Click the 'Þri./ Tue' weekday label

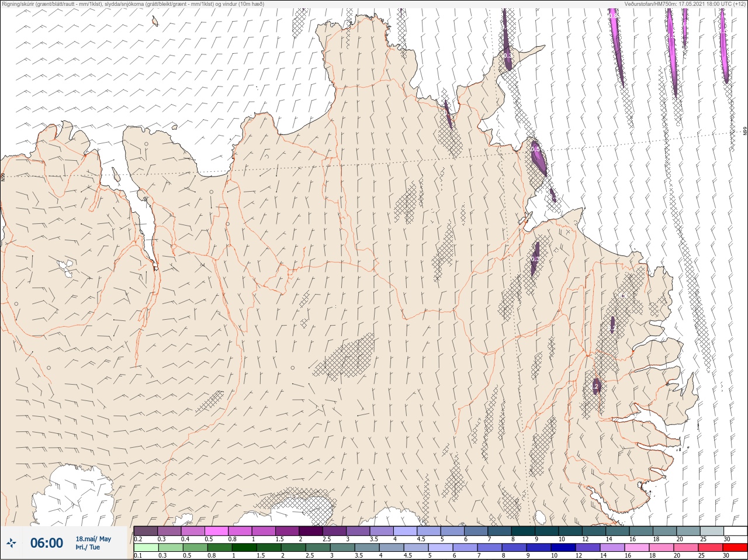coord(88,547)
